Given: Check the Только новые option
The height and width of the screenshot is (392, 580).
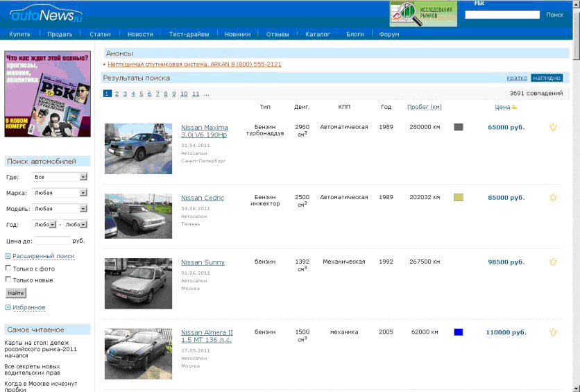Looking at the screenshot, I should 8,280.
